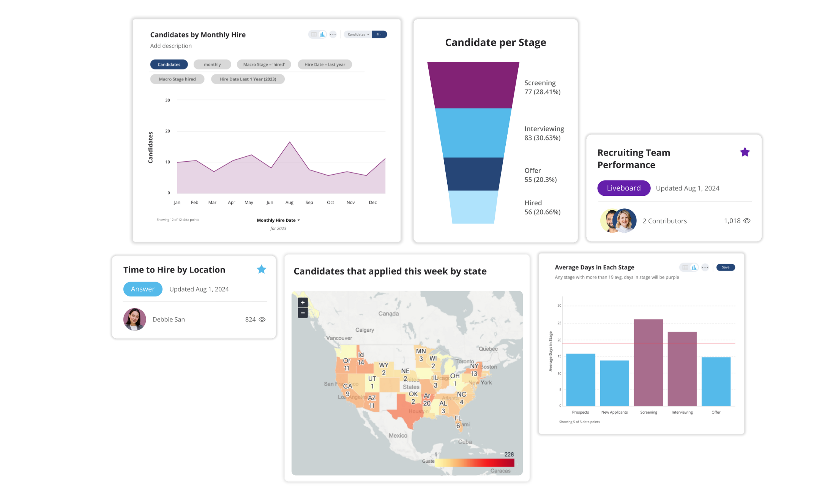Toggle the purple star on Recruiting Team Performance
Viewport: 833px width, 504px height.
click(745, 152)
